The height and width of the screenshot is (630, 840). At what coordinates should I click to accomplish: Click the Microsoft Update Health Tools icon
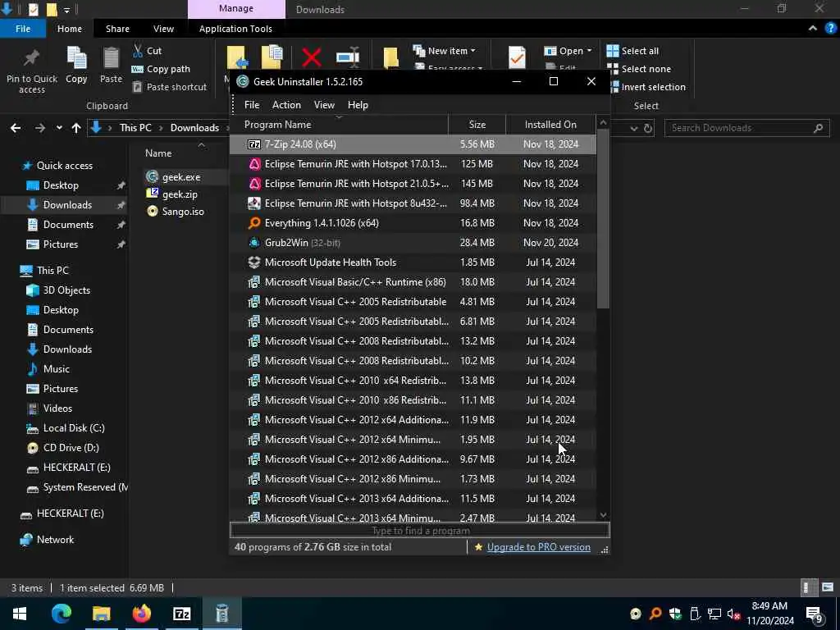[254, 262]
